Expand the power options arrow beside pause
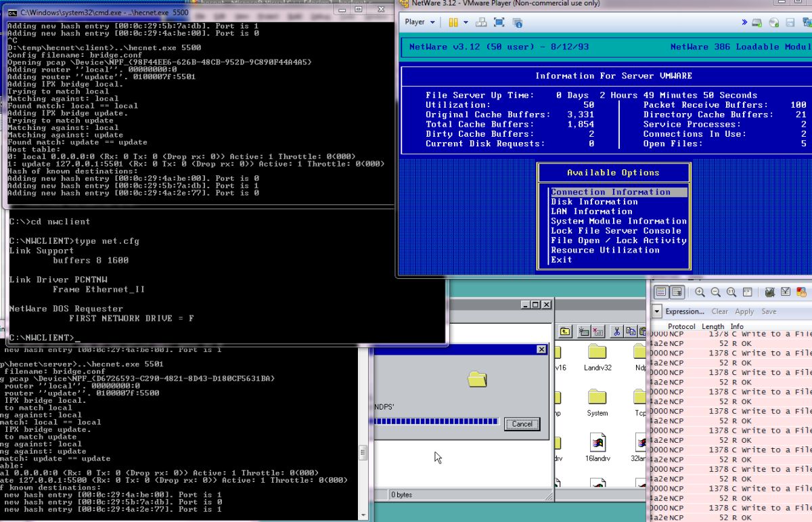The image size is (812, 522). (466, 22)
